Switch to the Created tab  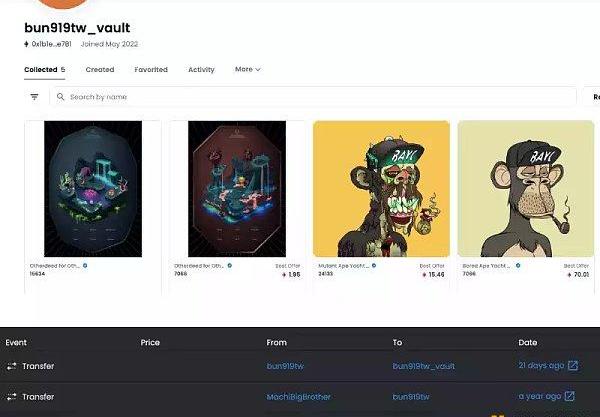tap(100, 70)
